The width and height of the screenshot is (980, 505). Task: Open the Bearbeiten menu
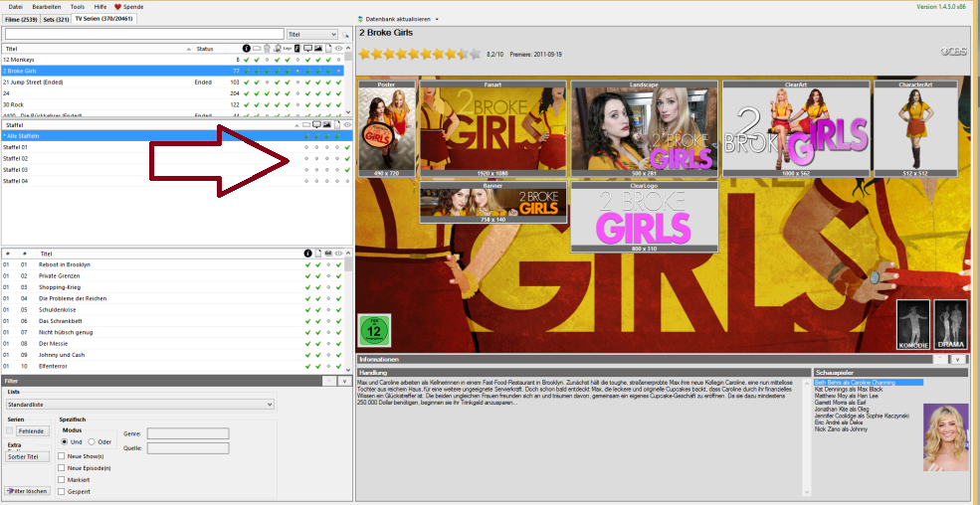(47, 7)
